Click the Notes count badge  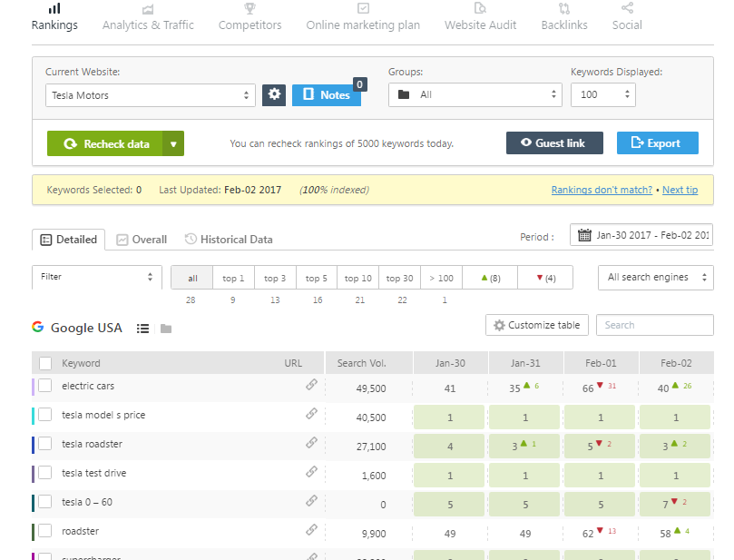(359, 84)
